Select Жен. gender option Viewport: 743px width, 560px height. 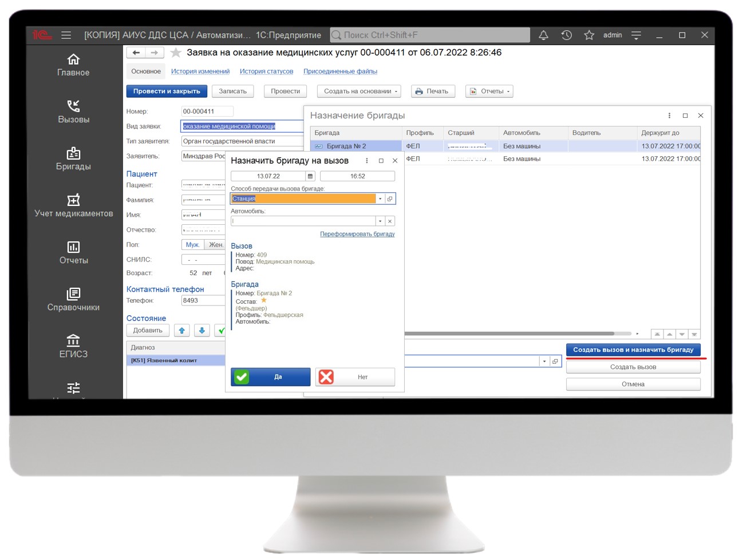(x=215, y=244)
